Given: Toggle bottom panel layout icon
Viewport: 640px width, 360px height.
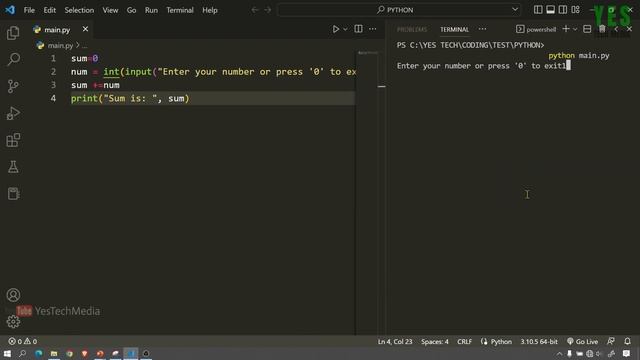Looking at the screenshot, I should pyautogui.click(x=550, y=9).
